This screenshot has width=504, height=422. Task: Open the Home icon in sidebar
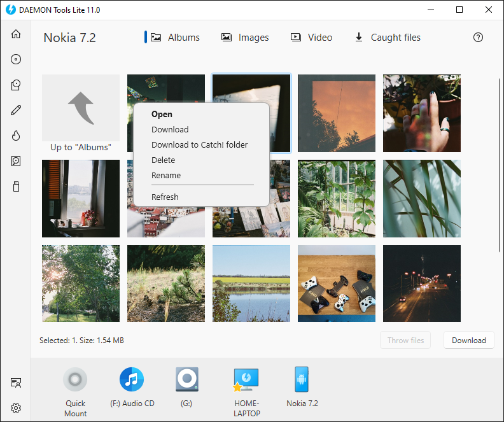[16, 34]
